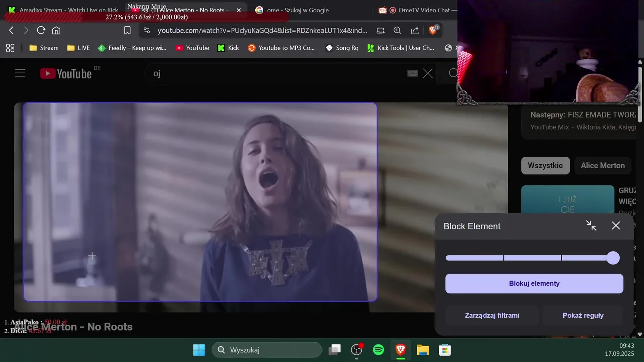Screen dimensions: 644x362
Task: Open Microsoft Store from the taskbar
Action: point(445,350)
